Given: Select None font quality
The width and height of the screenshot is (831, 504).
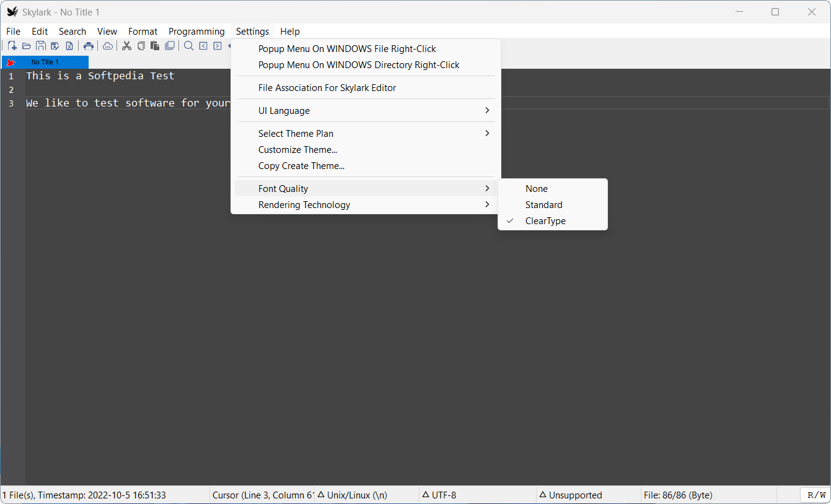Looking at the screenshot, I should pyautogui.click(x=553, y=189).
